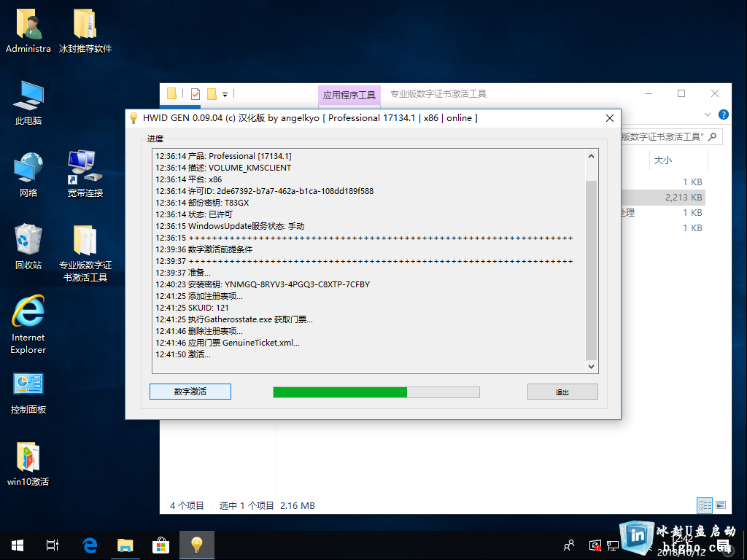Open the Windows Start menu
Screen dimensions: 747x560
click(18, 545)
